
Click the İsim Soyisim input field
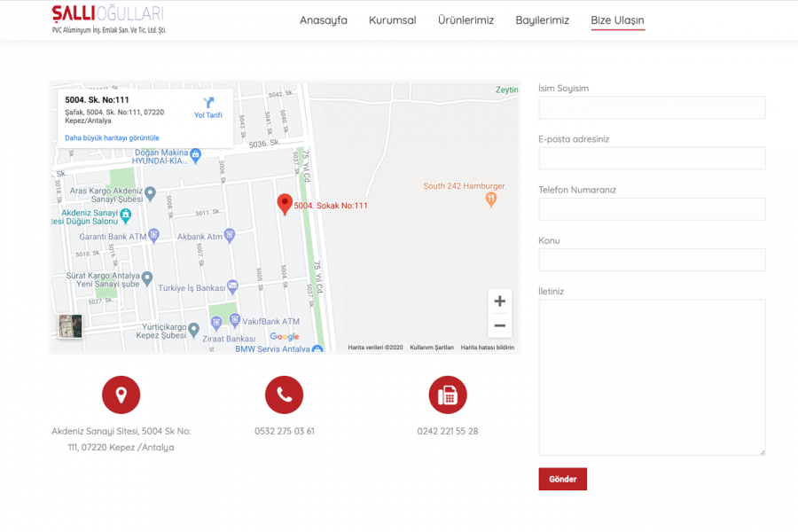(652, 107)
